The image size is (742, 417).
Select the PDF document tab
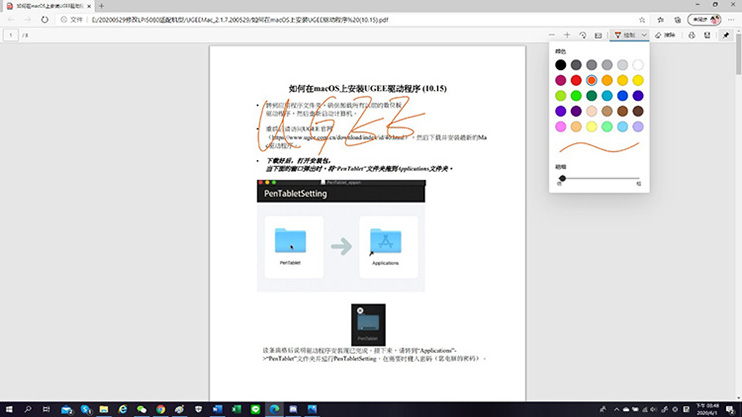pos(48,6)
